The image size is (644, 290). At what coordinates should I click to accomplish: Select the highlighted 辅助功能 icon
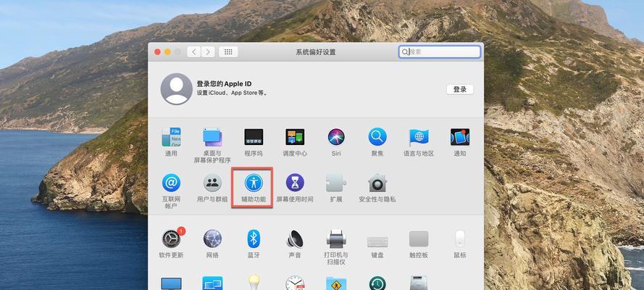click(253, 183)
